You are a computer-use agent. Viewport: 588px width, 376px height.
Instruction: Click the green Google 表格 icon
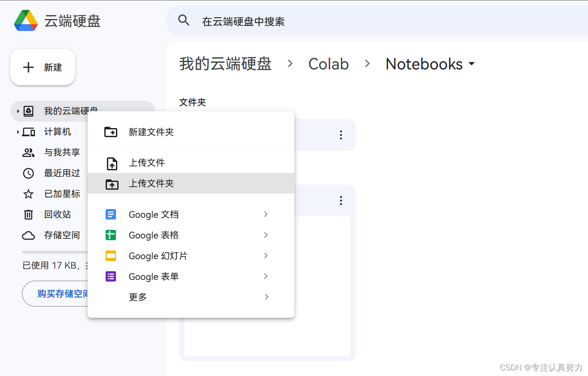click(x=111, y=235)
